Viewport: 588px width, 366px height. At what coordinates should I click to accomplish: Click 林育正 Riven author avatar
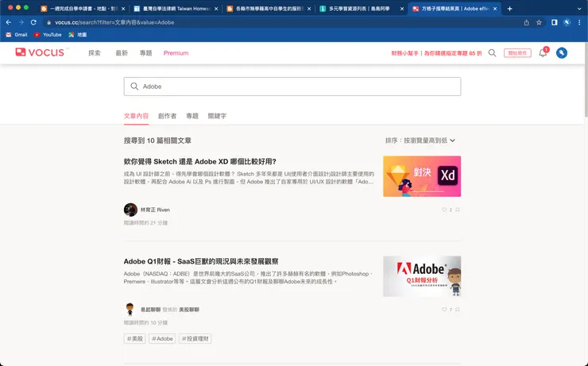(x=130, y=210)
